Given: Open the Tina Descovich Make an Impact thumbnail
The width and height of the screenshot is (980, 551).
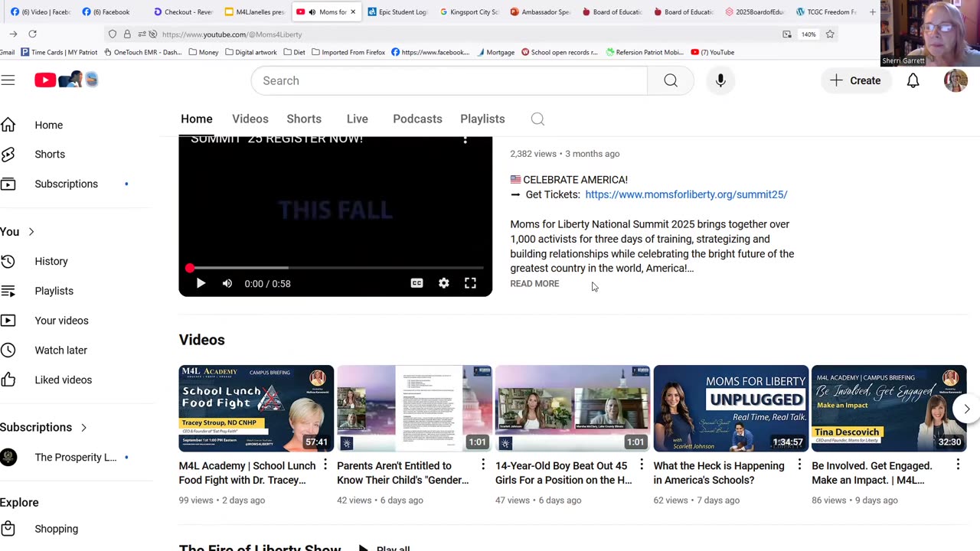Looking at the screenshot, I should click(889, 409).
